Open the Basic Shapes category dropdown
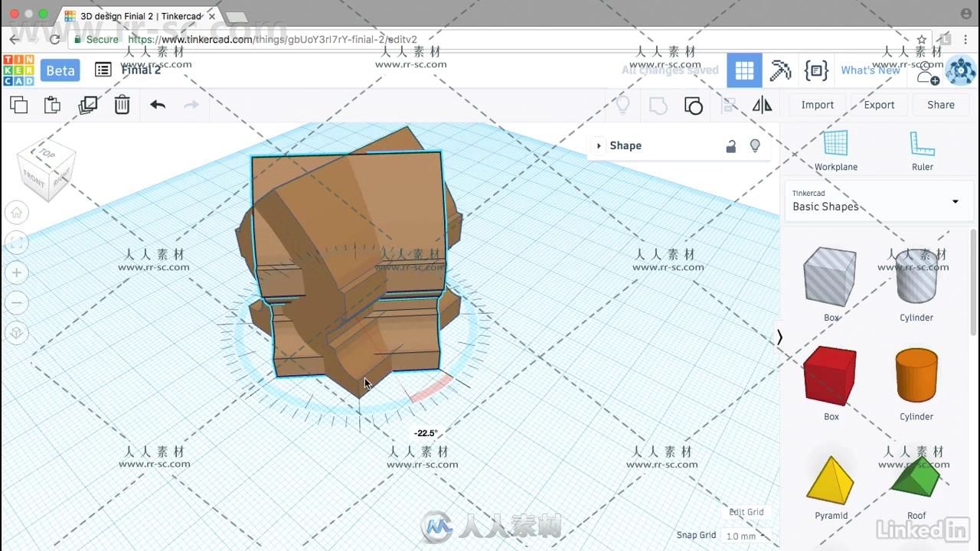 click(879, 202)
